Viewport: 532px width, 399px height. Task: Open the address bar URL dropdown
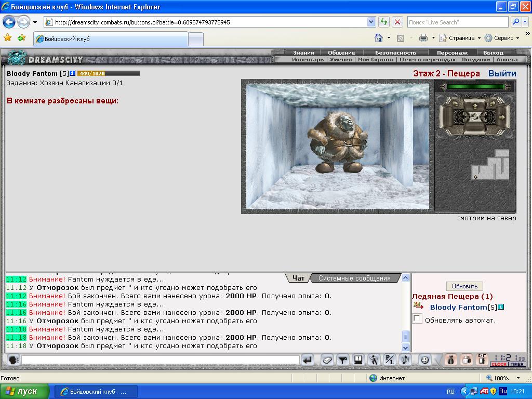coord(371,22)
